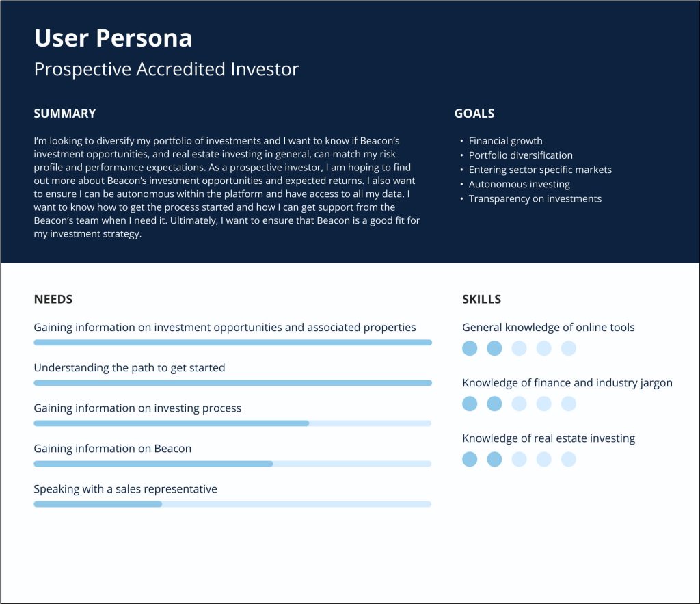Click the SKILLS section heading
Screen dimensions: 700x604
point(481,299)
